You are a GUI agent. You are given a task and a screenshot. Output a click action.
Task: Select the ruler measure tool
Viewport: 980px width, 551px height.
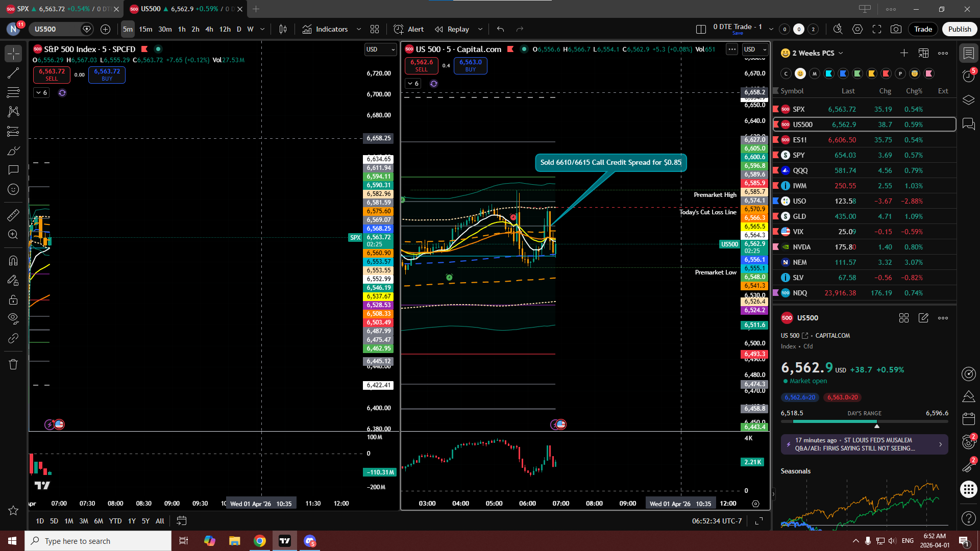(13, 215)
